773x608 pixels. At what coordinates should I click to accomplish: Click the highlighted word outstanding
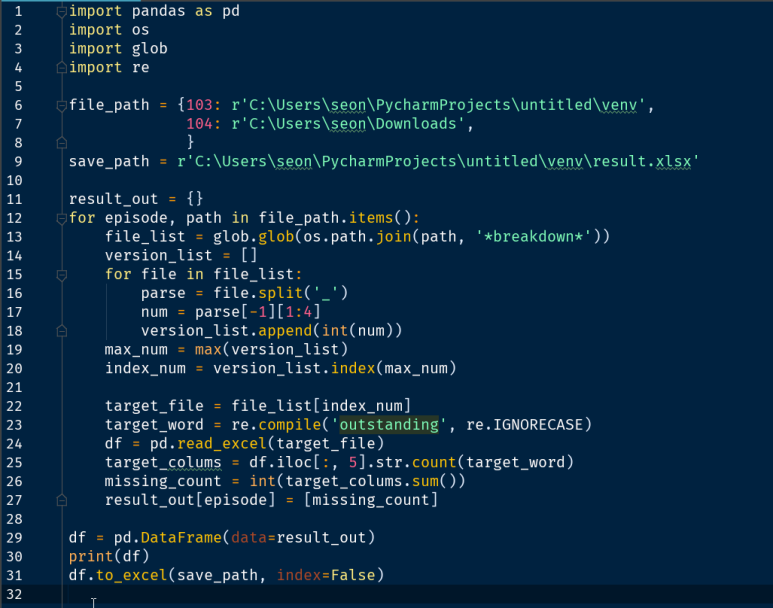click(x=389, y=425)
